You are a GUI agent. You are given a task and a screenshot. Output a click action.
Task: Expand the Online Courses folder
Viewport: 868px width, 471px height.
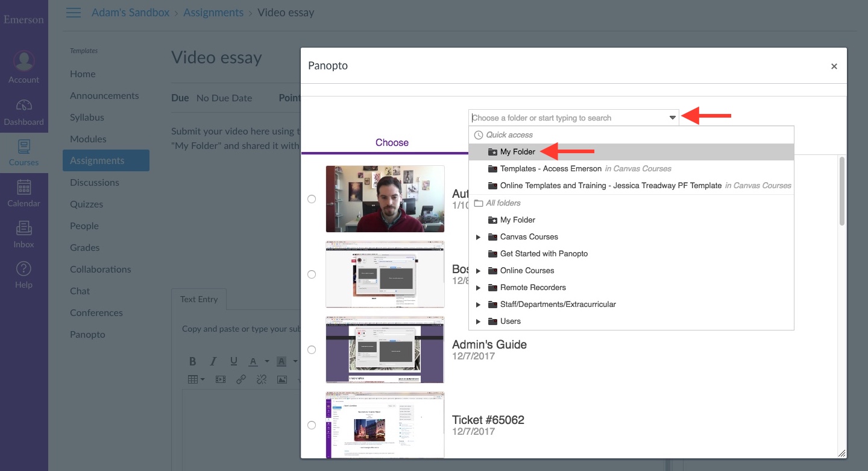479,271
